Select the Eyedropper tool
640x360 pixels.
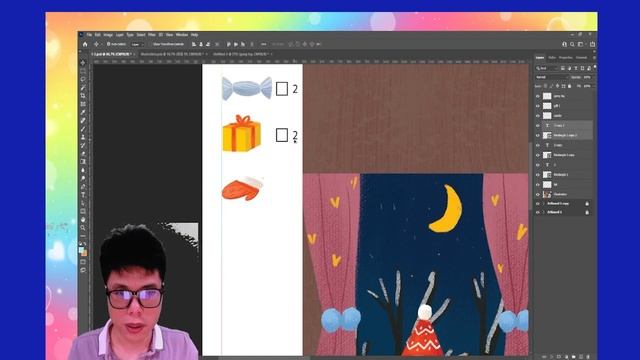[x=83, y=112]
